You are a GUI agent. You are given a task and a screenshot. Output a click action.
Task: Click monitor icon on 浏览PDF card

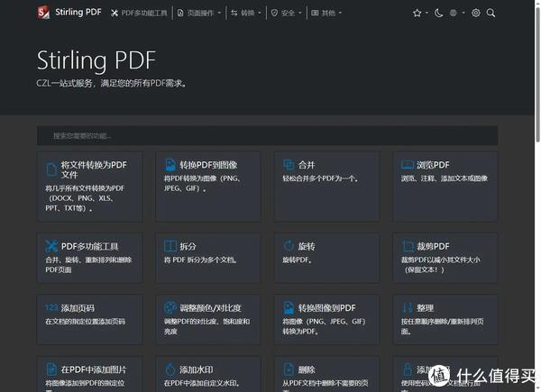pyautogui.click(x=408, y=165)
